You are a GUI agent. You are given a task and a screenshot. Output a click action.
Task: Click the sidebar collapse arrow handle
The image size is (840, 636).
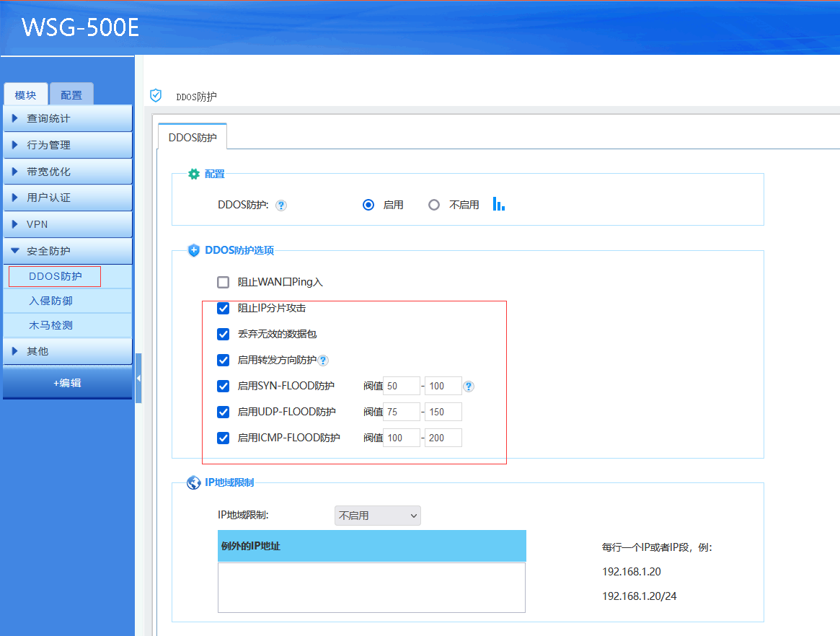(x=138, y=378)
